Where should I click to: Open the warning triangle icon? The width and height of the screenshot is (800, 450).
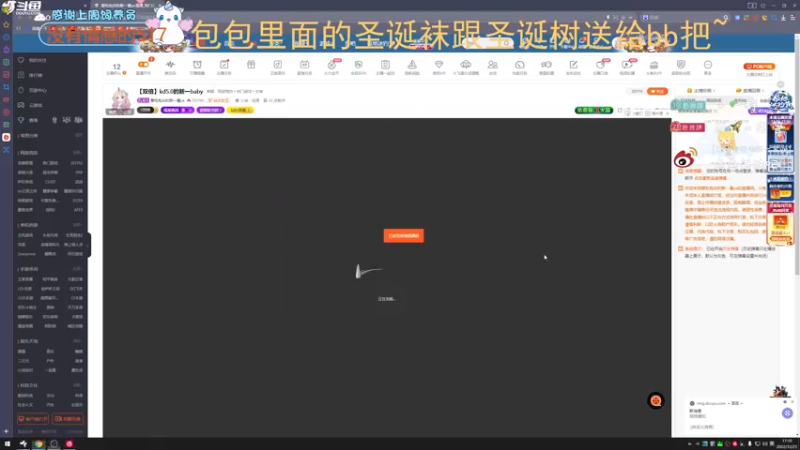[412, 65]
